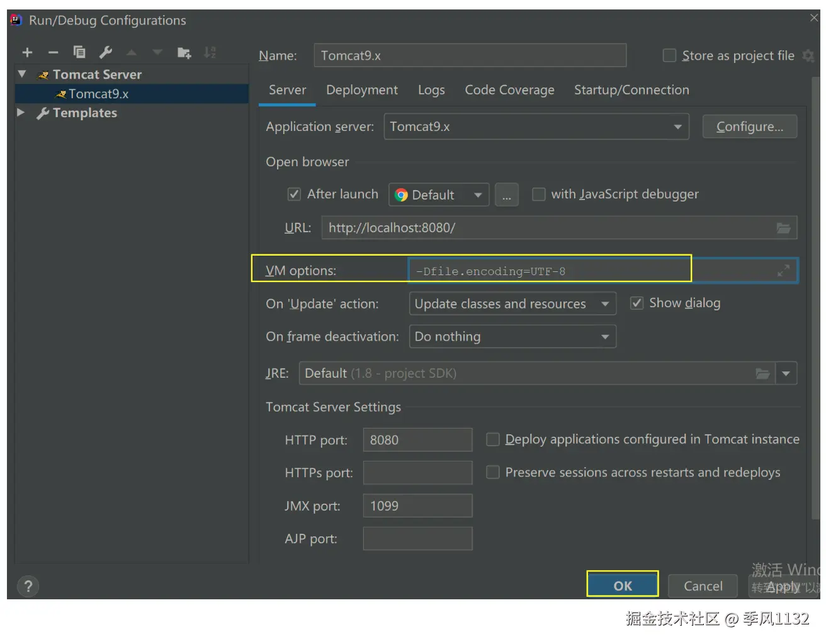
Task: Open the Default browser dropdown
Action: [439, 195]
